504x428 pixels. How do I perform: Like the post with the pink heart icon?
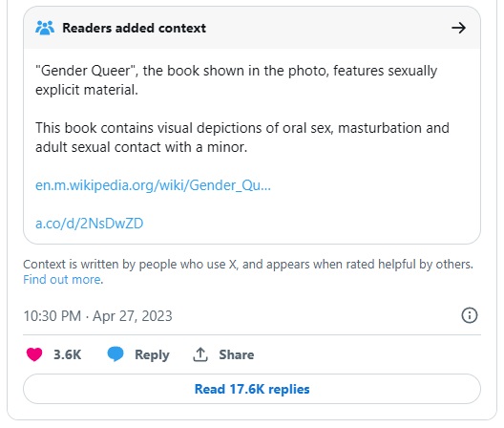pyautogui.click(x=34, y=354)
